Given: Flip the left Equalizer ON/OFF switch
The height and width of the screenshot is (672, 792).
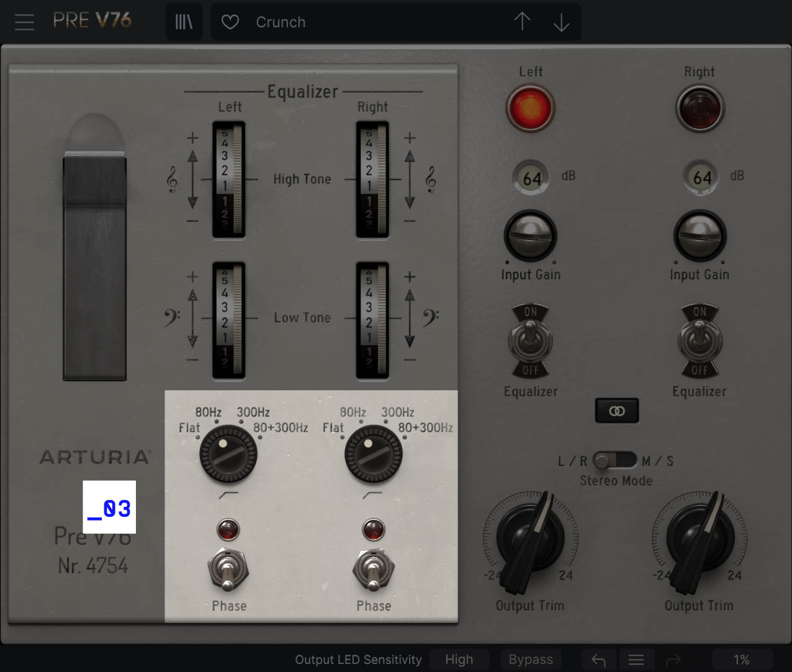Looking at the screenshot, I should pyautogui.click(x=530, y=341).
